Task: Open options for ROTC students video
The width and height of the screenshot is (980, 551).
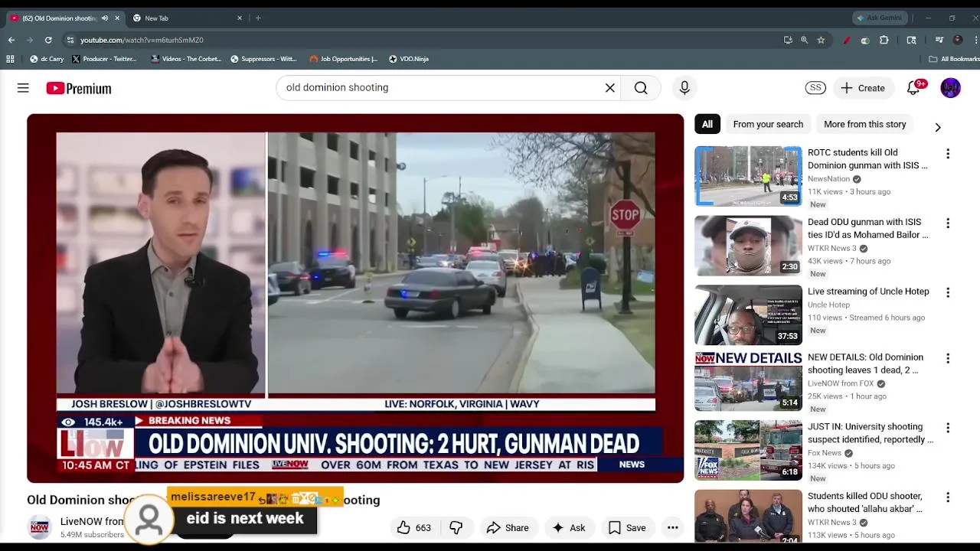Action: [948, 154]
